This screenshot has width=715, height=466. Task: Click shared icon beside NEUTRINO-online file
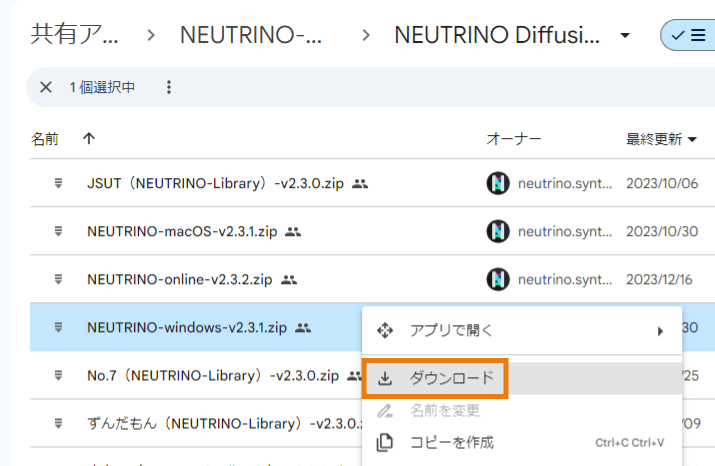(289, 280)
